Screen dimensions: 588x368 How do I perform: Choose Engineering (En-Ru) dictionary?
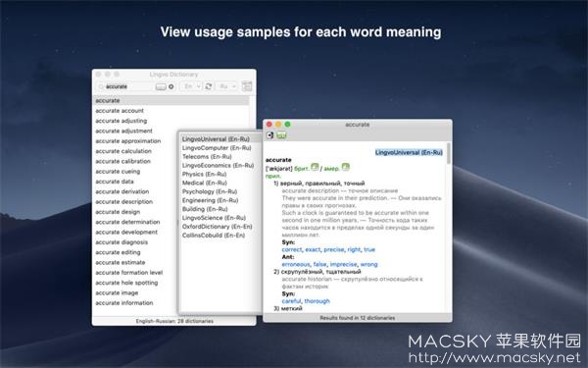point(210,200)
